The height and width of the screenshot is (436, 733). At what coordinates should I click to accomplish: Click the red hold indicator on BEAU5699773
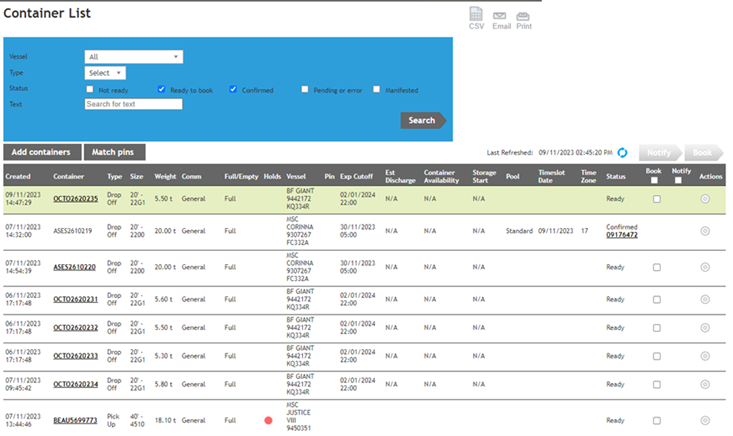point(268,420)
